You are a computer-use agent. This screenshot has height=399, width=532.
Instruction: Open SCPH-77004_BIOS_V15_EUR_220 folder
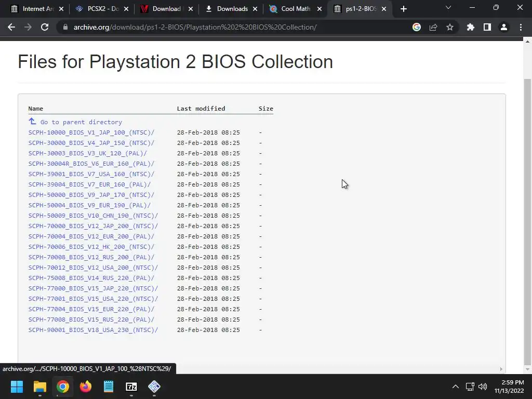pos(91,309)
